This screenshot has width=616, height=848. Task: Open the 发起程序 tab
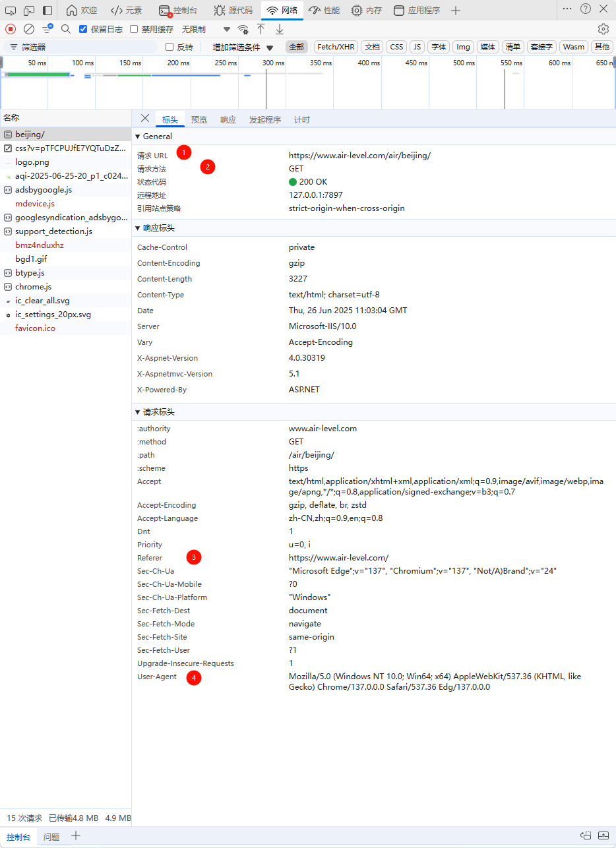pos(265,119)
